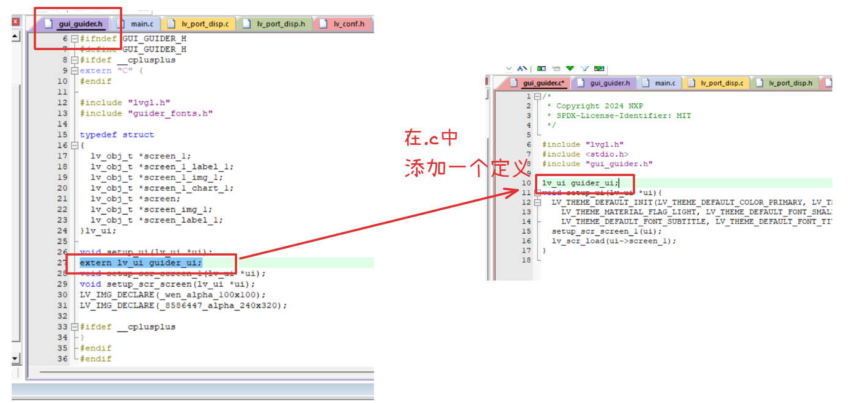Click '#ifdef __cplusplus' on line 33
Viewport: 868px width, 403px height.
(x=128, y=327)
